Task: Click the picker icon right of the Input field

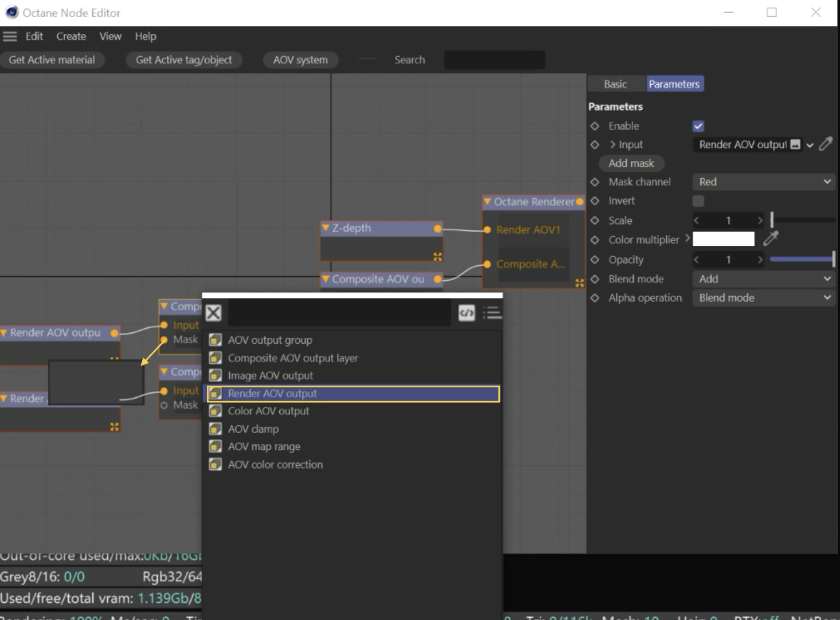Action: tap(826, 144)
